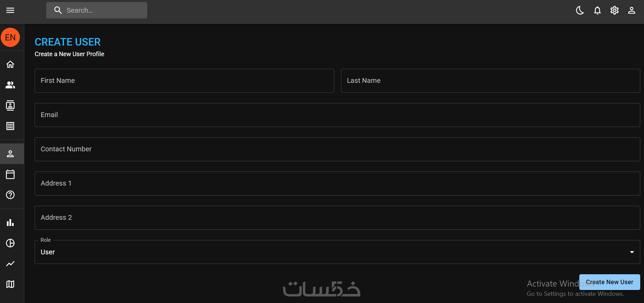The image size is (644, 303).
Task: Open Contacts Information icon
Action: pyautogui.click(x=10, y=105)
